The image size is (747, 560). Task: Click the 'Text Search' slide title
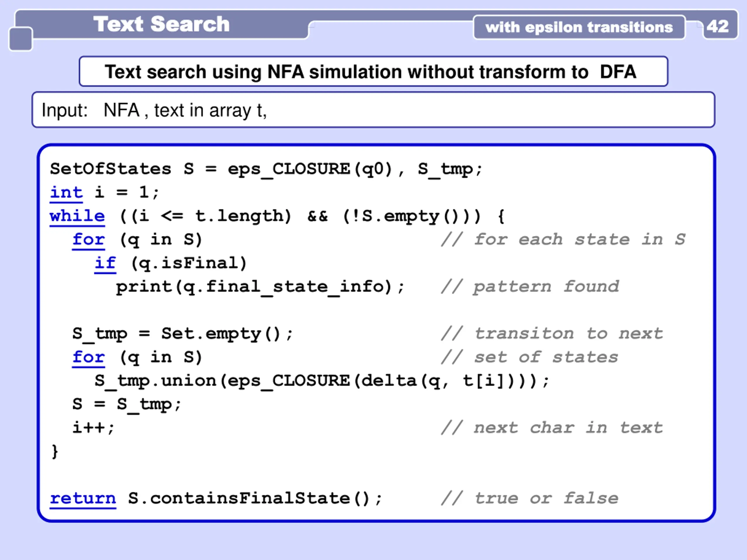(161, 24)
